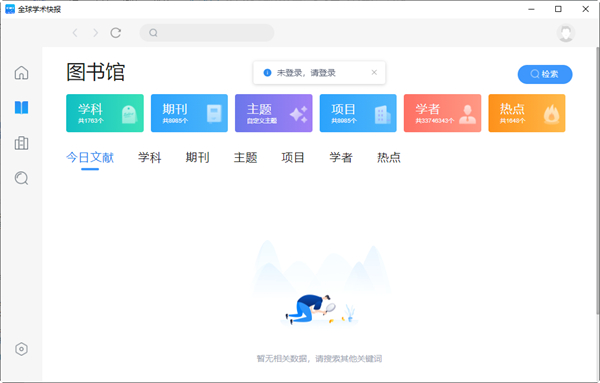The height and width of the screenshot is (383, 600).
Task: Go forward with the right arrow icon
Action: (95, 33)
